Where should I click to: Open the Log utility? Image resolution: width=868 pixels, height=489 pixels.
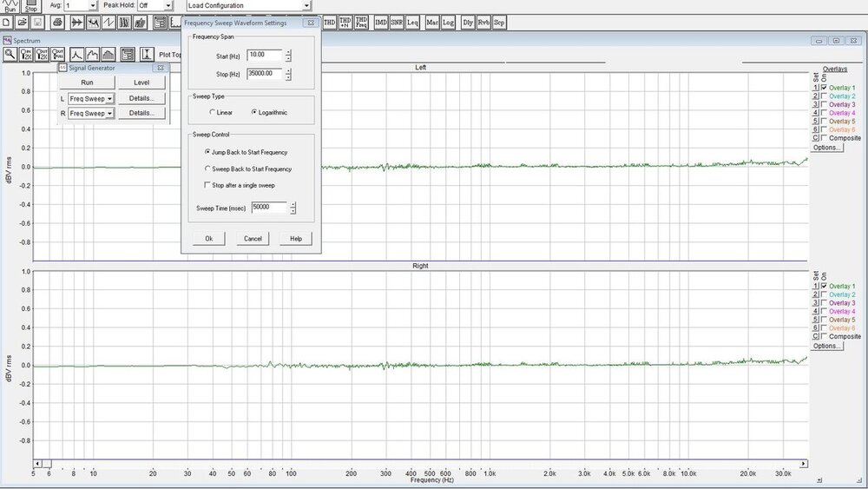click(448, 23)
